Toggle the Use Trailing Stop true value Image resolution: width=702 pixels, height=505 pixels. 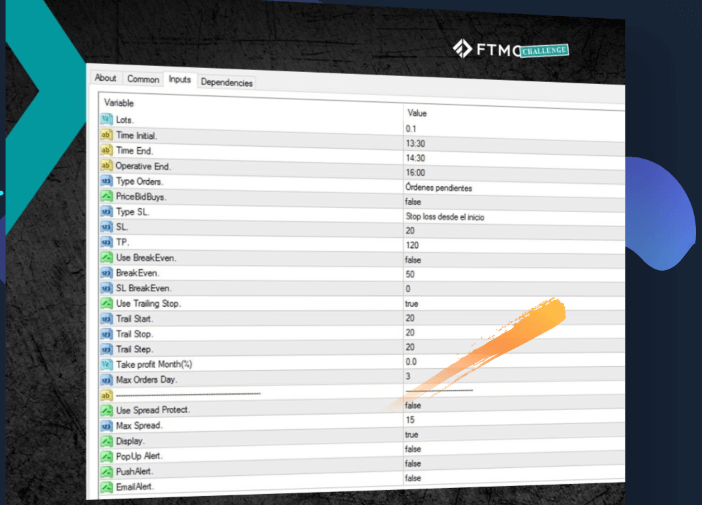(514, 304)
